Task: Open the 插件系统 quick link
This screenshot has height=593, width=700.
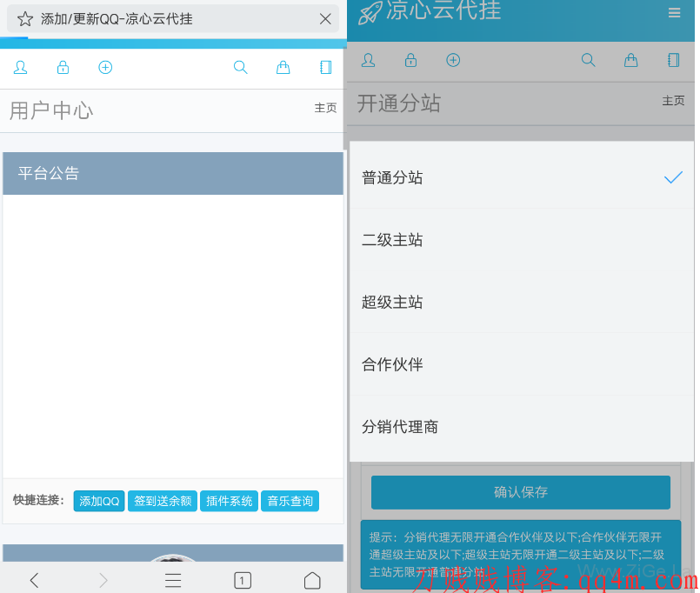Action: [229, 501]
